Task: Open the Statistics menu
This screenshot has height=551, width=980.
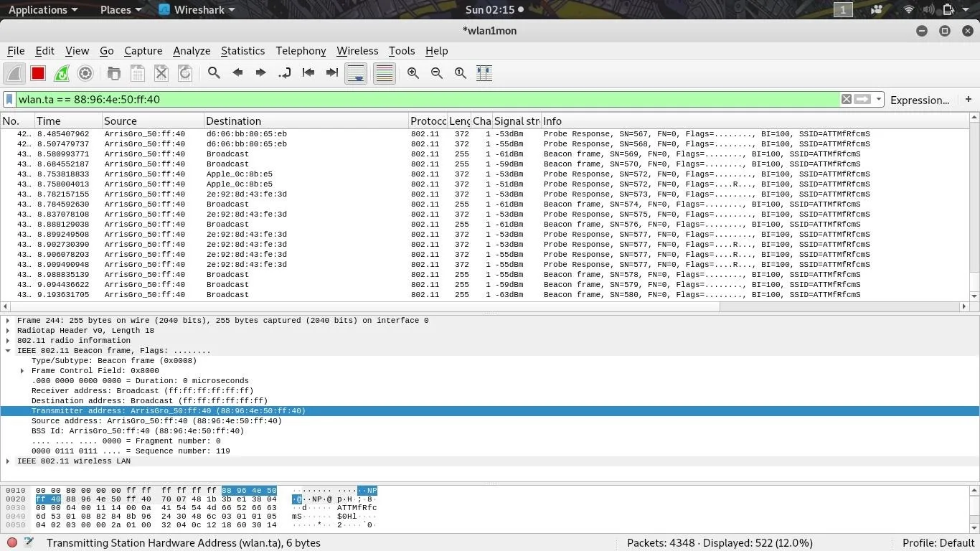Action: point(242,51)
